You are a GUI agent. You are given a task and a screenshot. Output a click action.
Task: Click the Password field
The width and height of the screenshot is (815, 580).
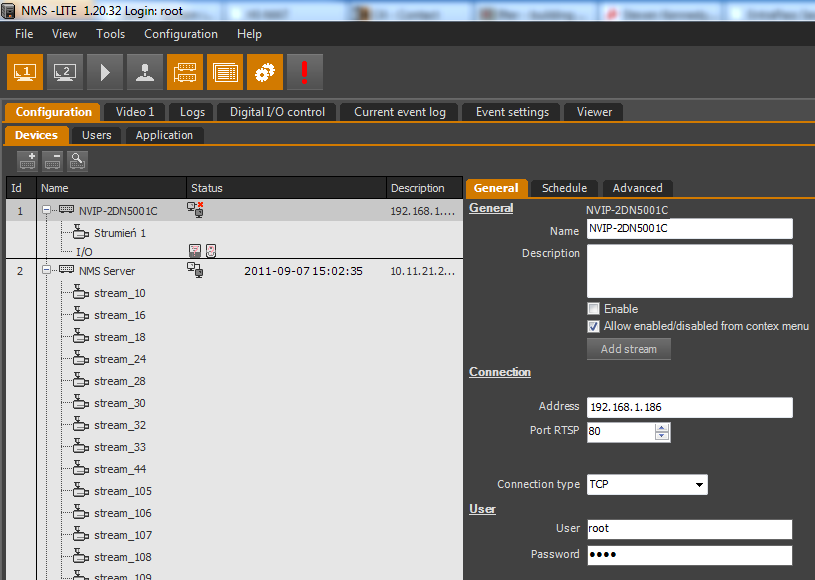[690, 555]
